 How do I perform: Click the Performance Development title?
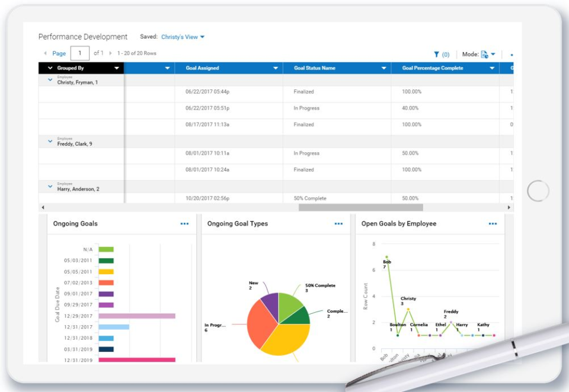[x=83, y=36]
